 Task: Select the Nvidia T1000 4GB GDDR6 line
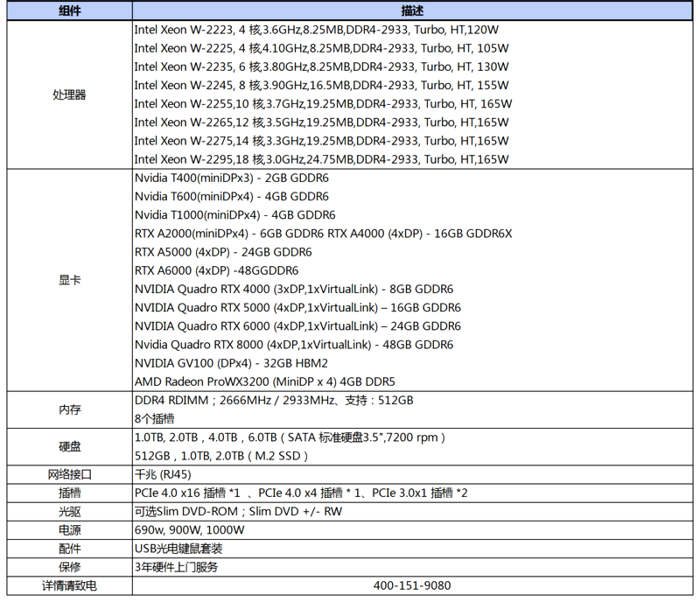click(x=234, y=215)
